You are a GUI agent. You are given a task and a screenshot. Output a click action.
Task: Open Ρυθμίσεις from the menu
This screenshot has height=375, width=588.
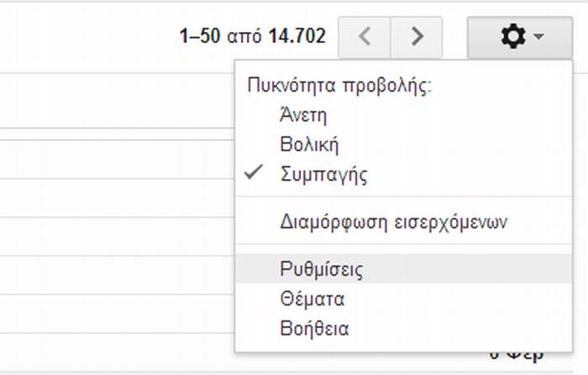(x=322, y=269)
